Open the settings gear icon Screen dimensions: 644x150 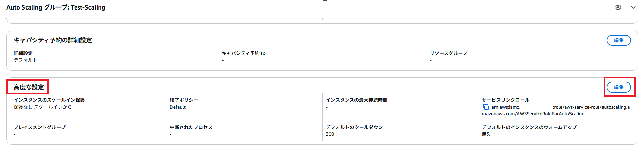click(618, 7)
